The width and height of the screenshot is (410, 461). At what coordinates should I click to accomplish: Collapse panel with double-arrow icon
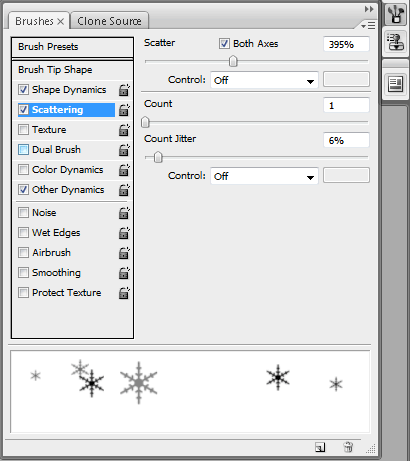(x=369, y=9)
